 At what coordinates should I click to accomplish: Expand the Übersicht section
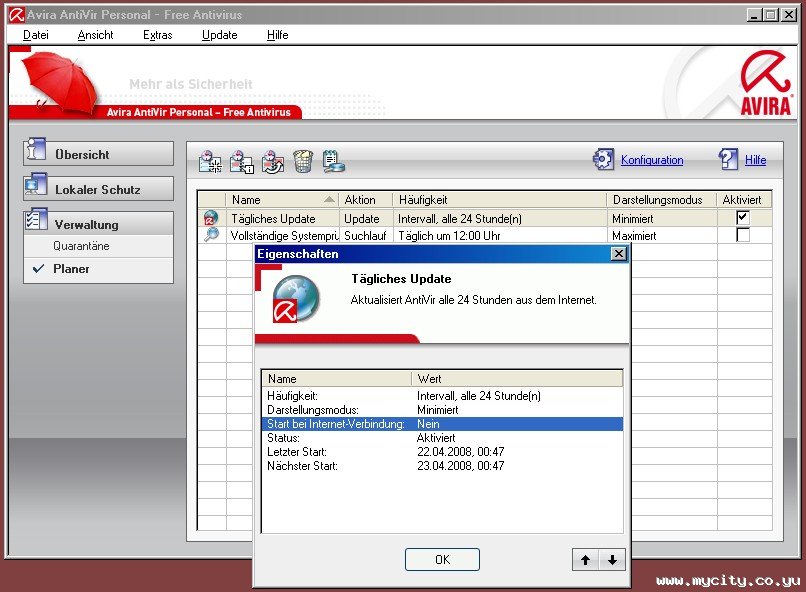pyautogui.click(x=98, y=154)
